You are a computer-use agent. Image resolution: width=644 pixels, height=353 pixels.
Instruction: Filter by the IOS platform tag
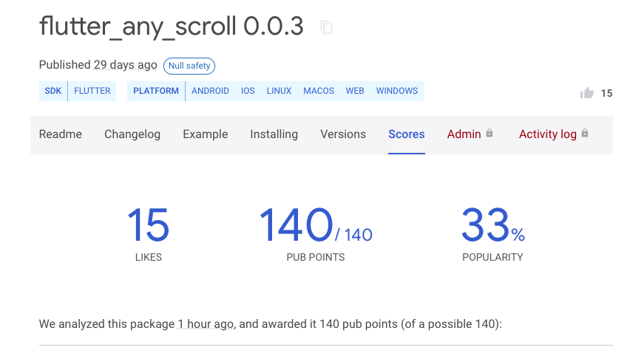pos(248,91)
